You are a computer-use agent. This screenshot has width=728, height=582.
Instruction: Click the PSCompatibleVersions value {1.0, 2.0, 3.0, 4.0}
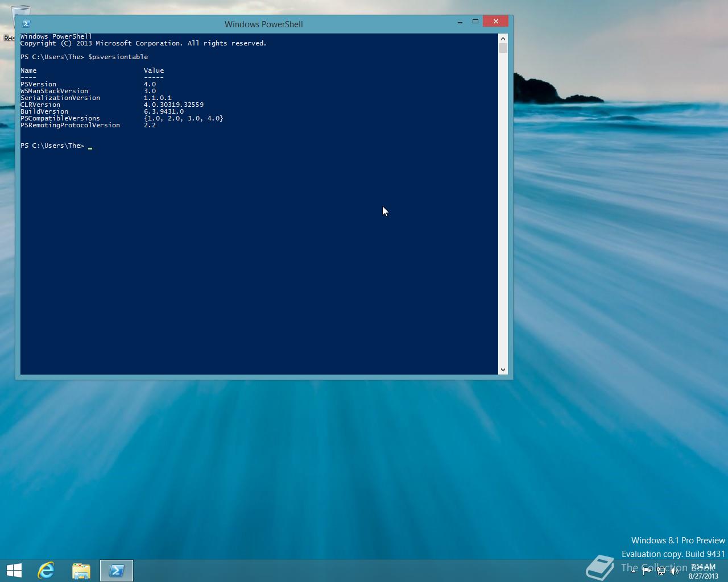183,118
